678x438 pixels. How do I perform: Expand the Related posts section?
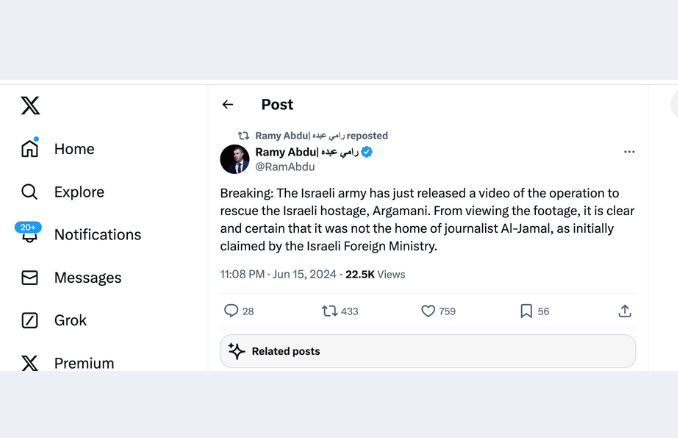click(428, 351)
